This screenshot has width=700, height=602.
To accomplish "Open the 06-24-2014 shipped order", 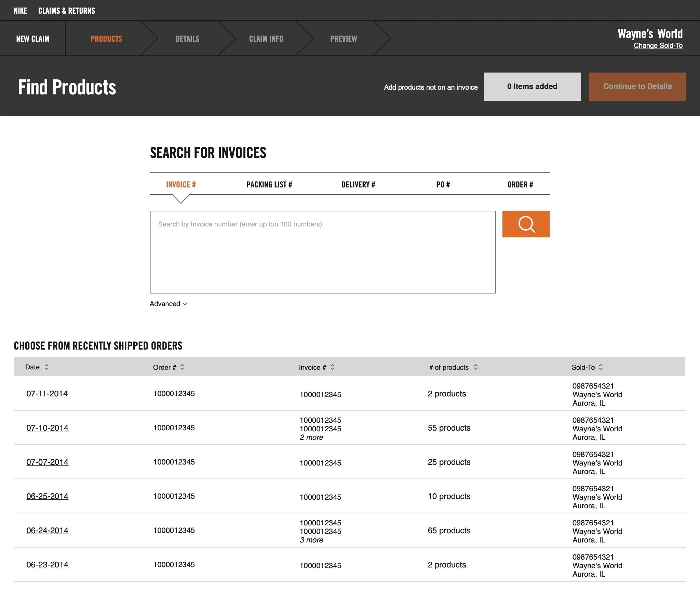I will coord(48,531).
